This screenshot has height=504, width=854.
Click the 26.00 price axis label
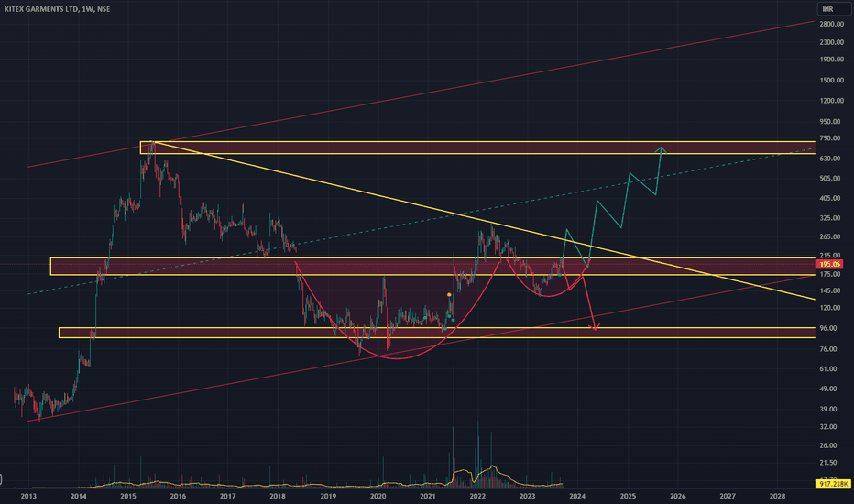(828, 445)
